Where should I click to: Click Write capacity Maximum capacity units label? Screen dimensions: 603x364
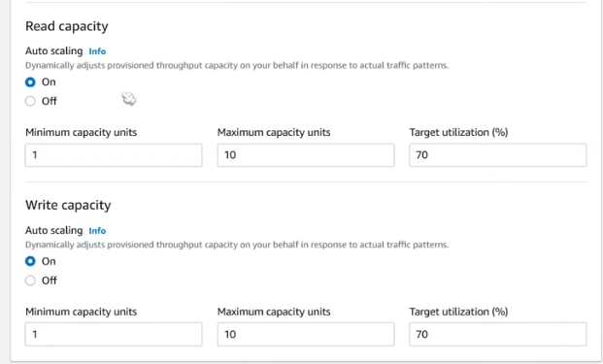274,312
